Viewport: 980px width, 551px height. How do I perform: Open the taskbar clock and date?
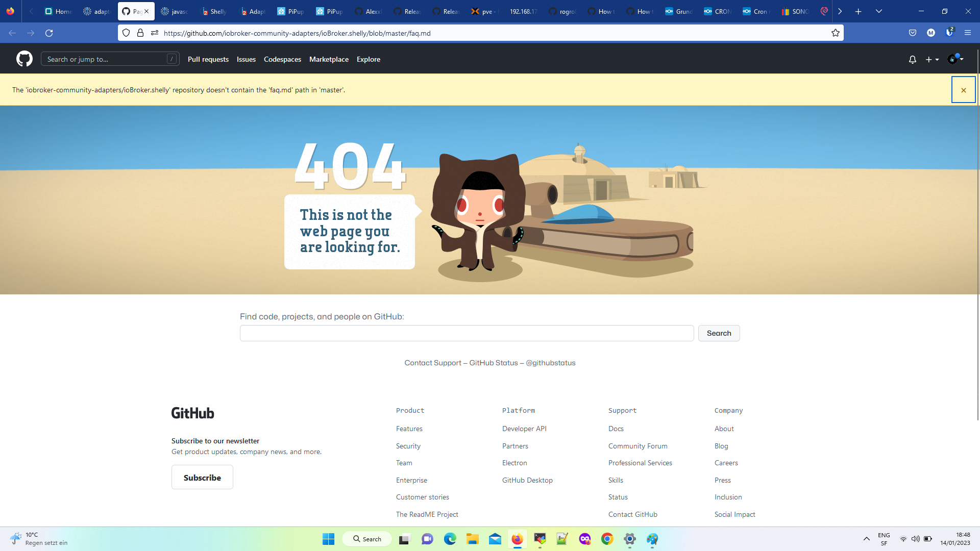tap(955, 539)
